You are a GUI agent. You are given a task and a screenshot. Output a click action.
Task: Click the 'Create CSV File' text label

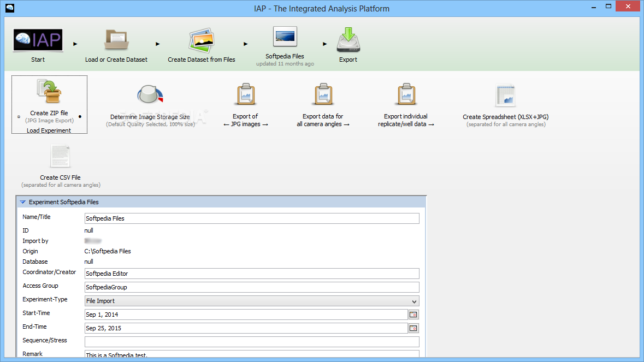tap(61, 177)
